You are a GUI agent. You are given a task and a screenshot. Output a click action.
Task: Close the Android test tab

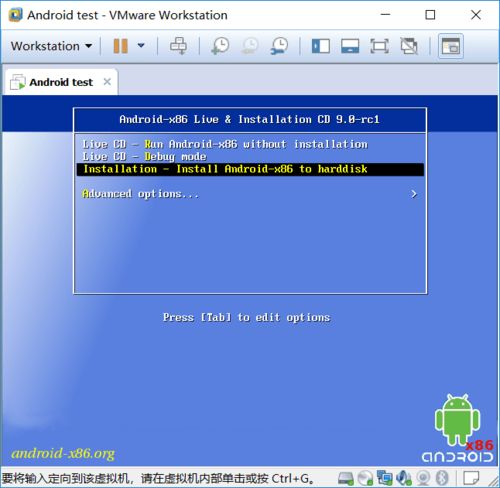tap(107, 82)
